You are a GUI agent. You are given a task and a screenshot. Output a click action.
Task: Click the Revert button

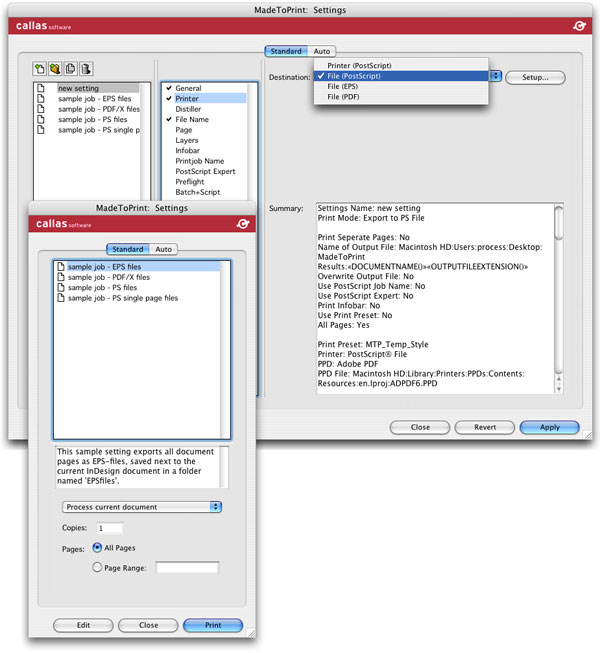(485, 427)
